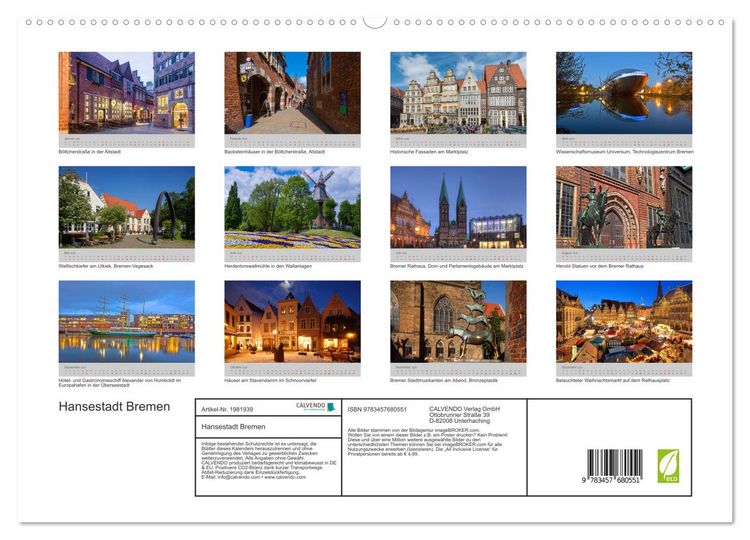The width and height of the screenshot is (750, 540).
Task: Click 'Hansestadt Bremen' in the info box
Action: 233,427
